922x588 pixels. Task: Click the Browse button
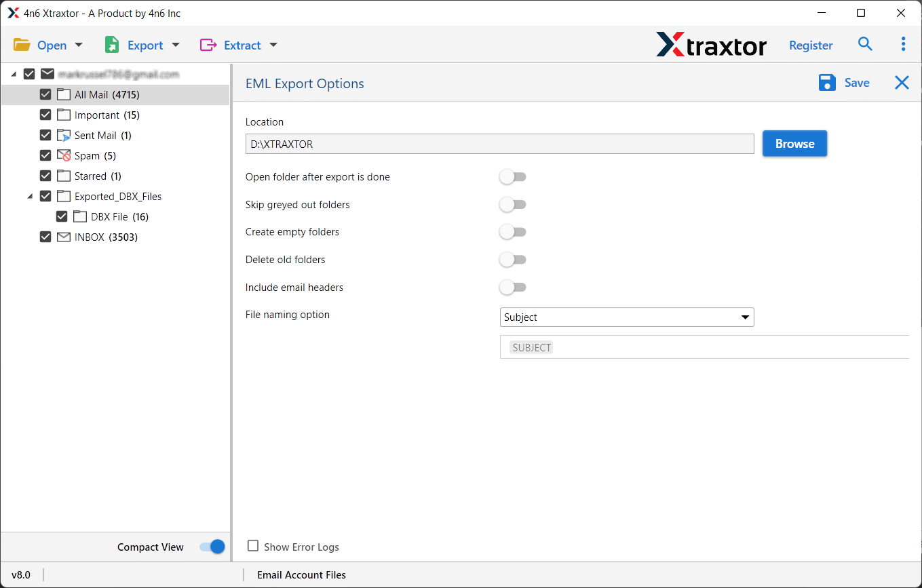click(x=794, y=143)
